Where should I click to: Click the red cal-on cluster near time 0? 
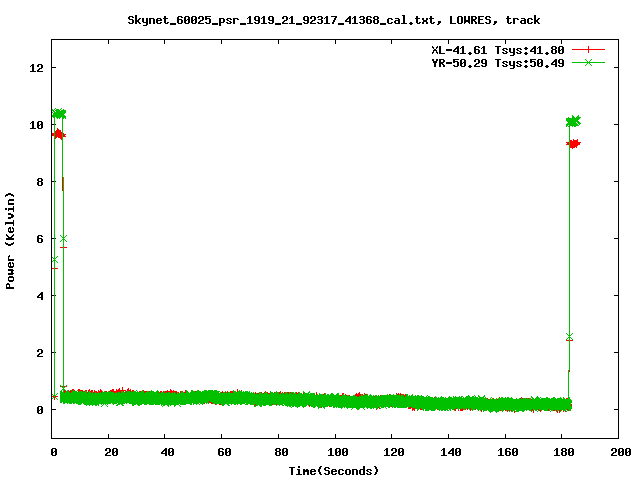pos(58,134)
